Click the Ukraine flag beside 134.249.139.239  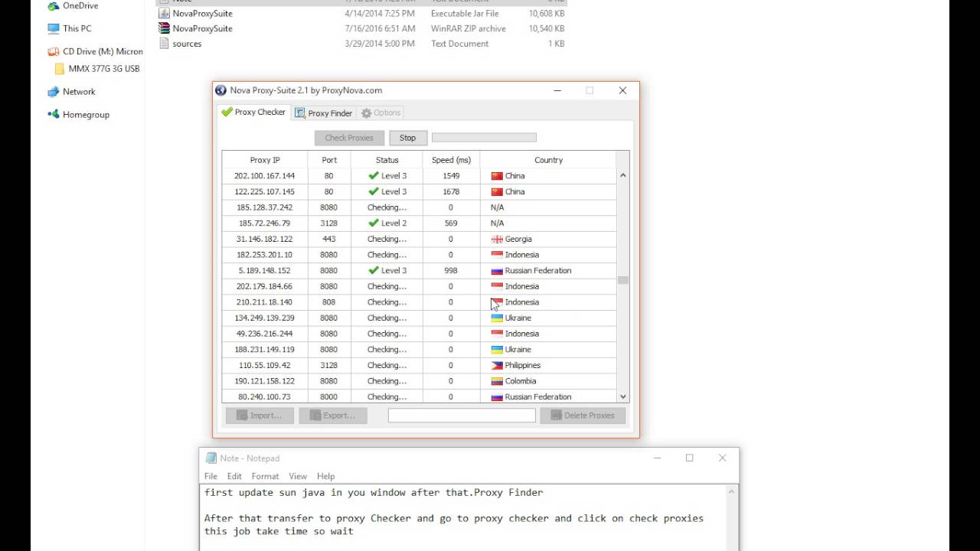pos(497,318)
